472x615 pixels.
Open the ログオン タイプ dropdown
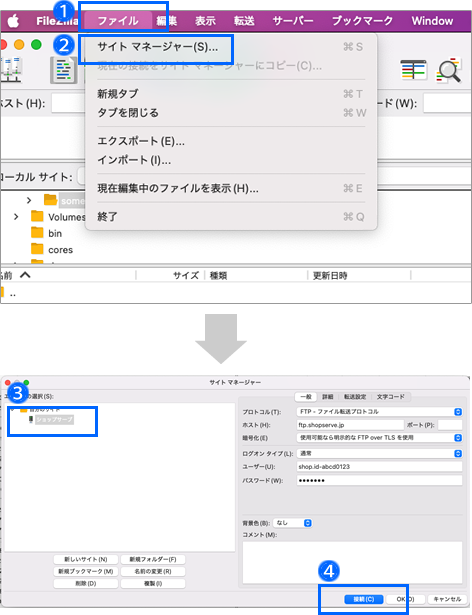(379, 453)
